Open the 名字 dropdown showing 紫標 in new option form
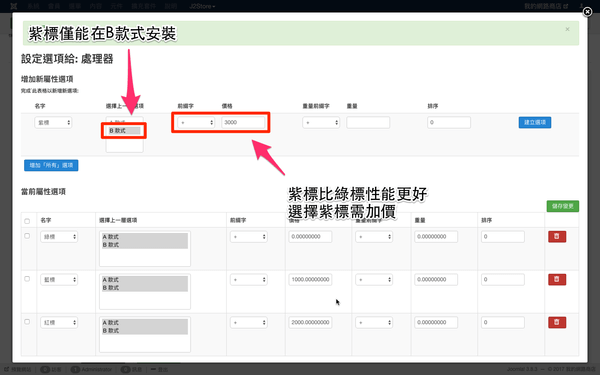This screenshot has width=600, height=375. click(x=53, y=122)
